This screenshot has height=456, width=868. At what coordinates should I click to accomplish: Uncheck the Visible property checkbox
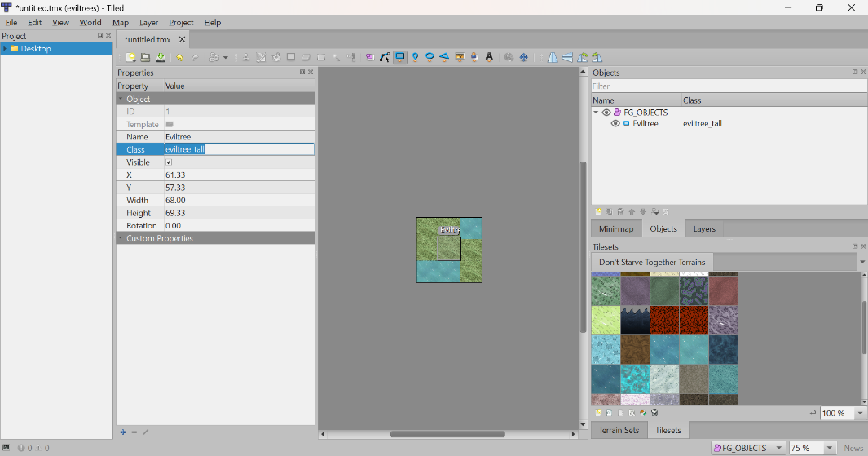coord(170,162)
